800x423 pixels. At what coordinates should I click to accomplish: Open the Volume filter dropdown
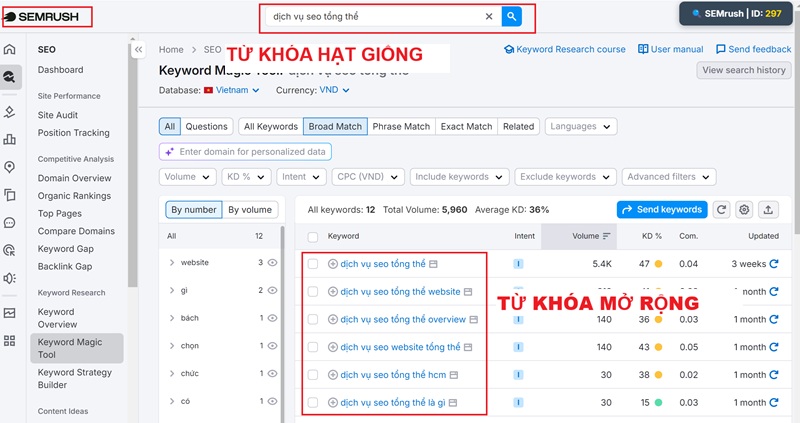coord(187,177)
